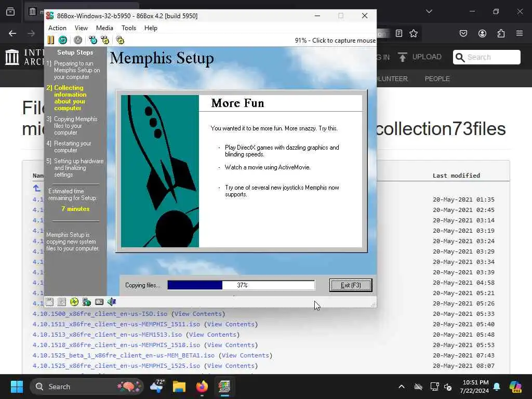Click the 'Restarting your computer' setup step

[x=69, y=147]
